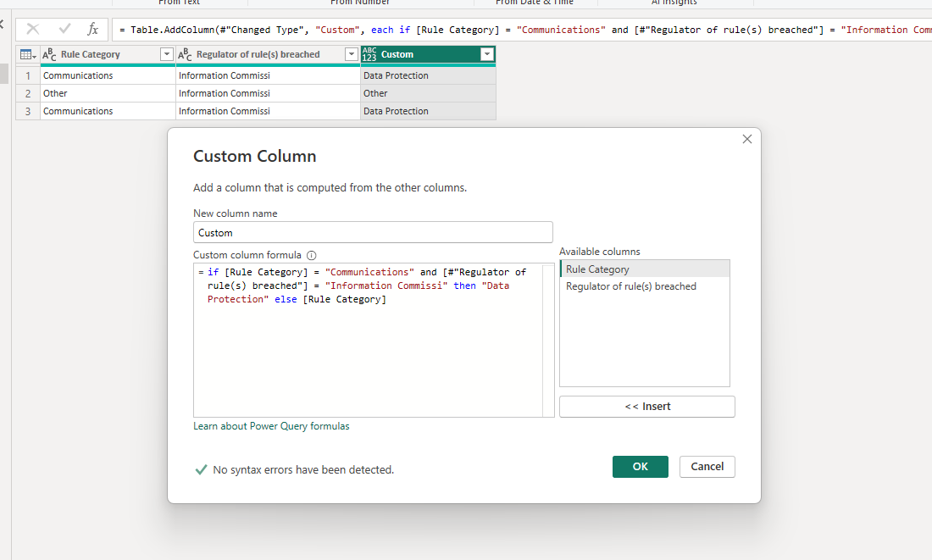Open the table corner menu icon
This screenshot has height=560, width=932.
(x=27, y=55)
